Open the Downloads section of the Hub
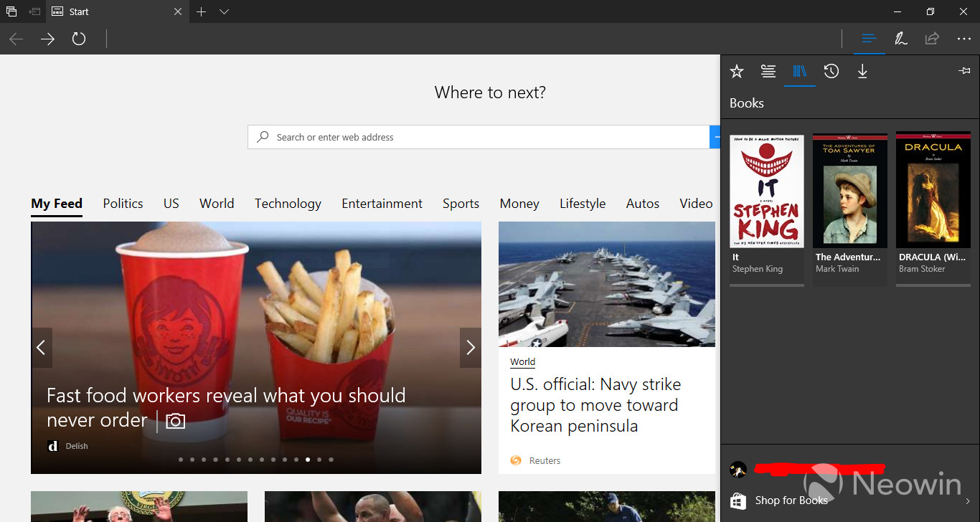 pyautogui.click(x=863, y=71)
